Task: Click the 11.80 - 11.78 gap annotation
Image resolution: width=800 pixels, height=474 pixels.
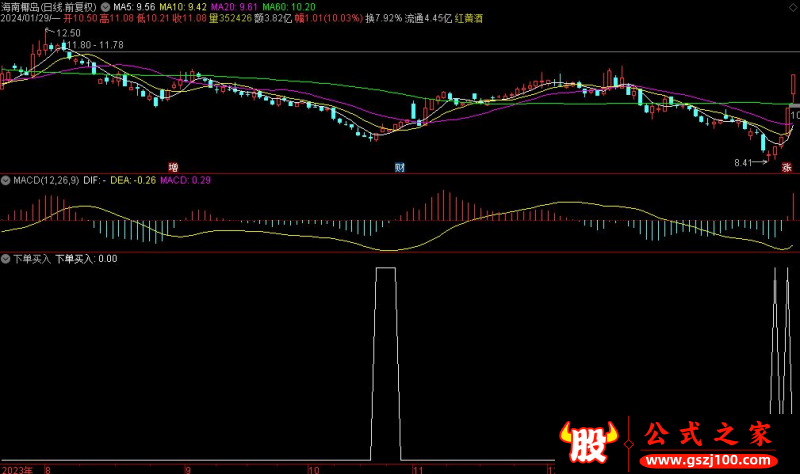Action: click(95, 45)
